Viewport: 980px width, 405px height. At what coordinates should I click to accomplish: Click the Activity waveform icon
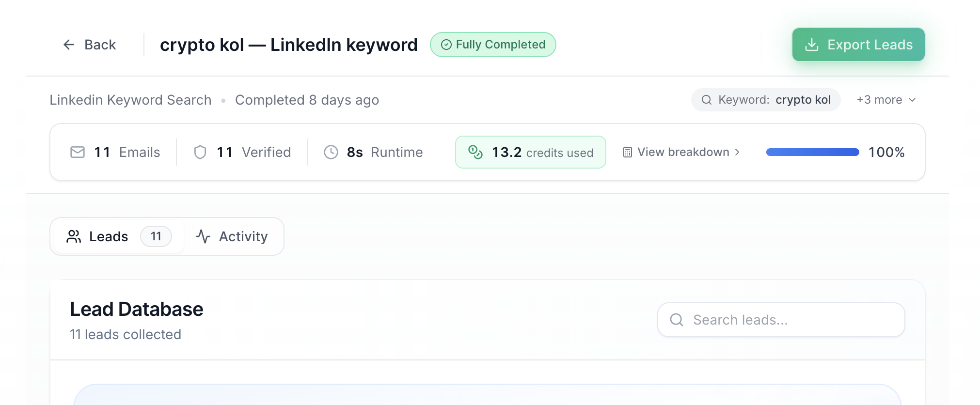point(203,236)
